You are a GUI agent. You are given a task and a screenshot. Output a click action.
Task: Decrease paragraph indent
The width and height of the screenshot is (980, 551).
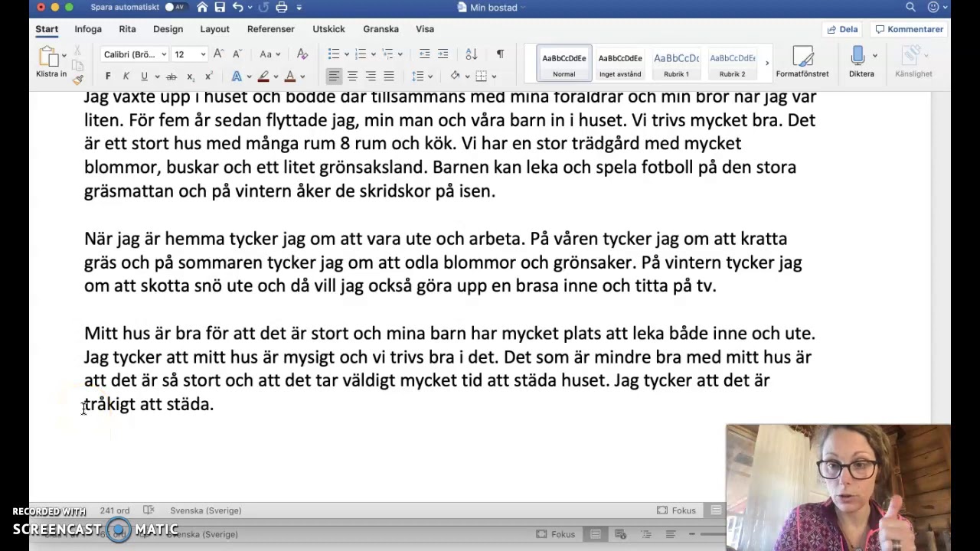tap(424, 54)
